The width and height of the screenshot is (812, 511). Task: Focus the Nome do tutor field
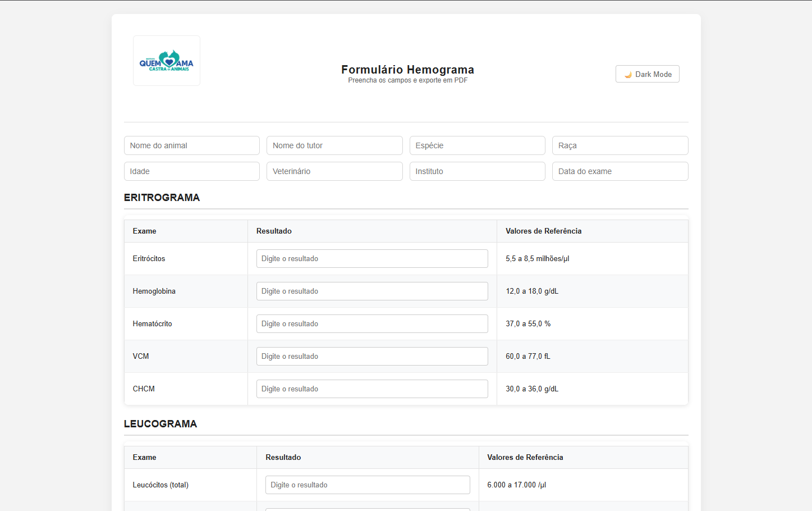(334, 145)
